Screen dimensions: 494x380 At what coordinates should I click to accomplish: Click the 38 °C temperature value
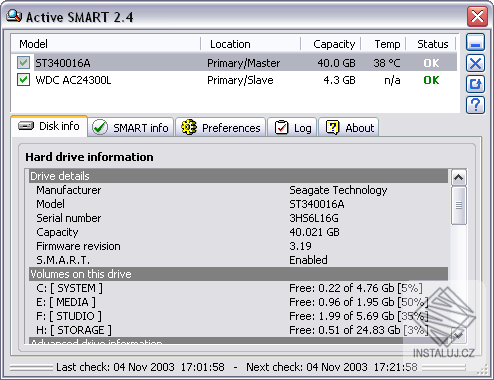click(387, 63)
